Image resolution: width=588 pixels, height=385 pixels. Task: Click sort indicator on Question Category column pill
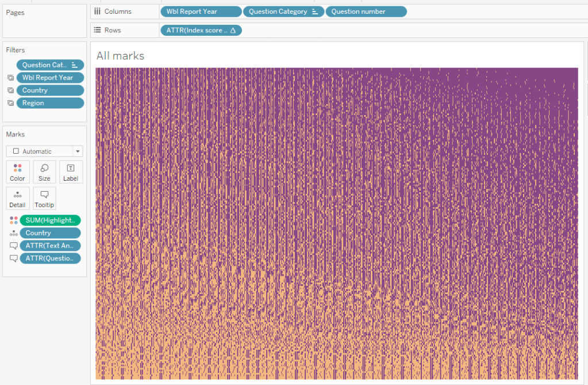click(x=314, y=12)
